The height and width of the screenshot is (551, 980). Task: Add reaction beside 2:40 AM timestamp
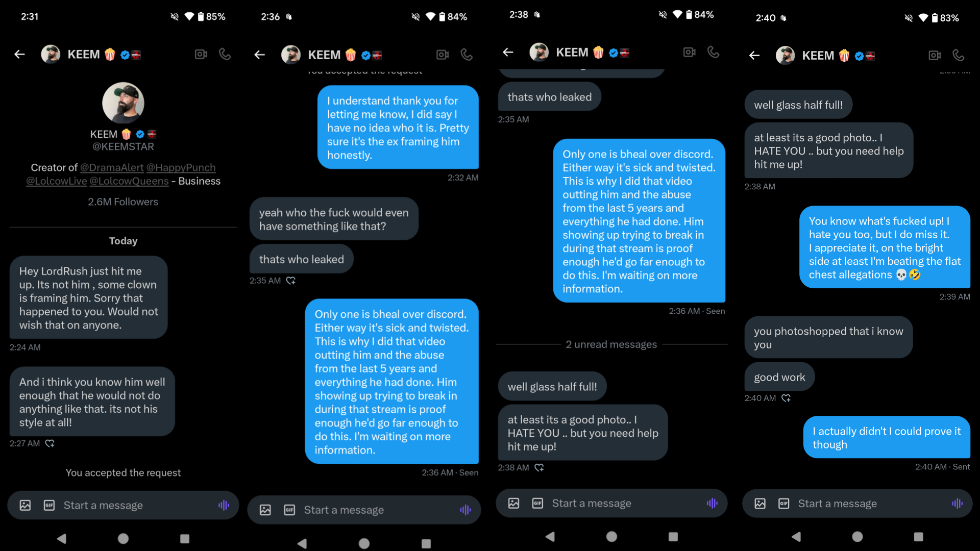pos(786,398)
